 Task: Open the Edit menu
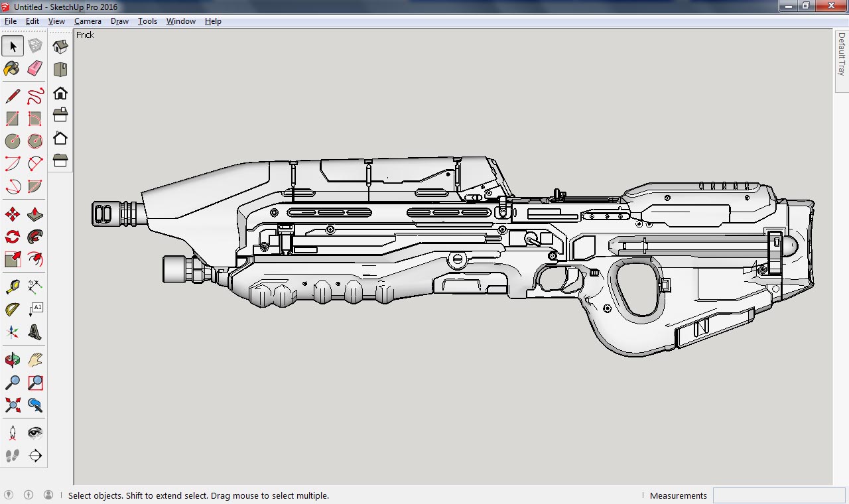[33, 21]
